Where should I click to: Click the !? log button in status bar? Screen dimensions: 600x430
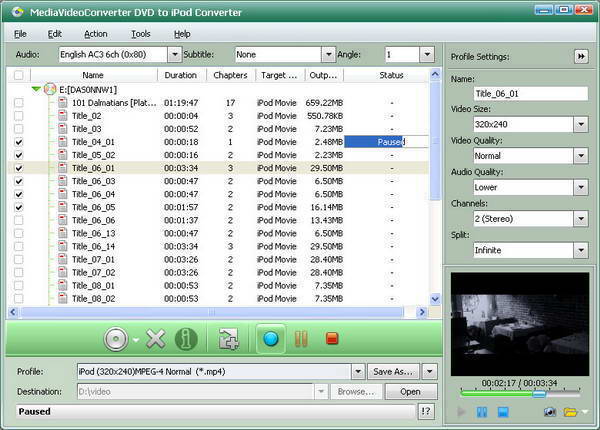(426, 412)
